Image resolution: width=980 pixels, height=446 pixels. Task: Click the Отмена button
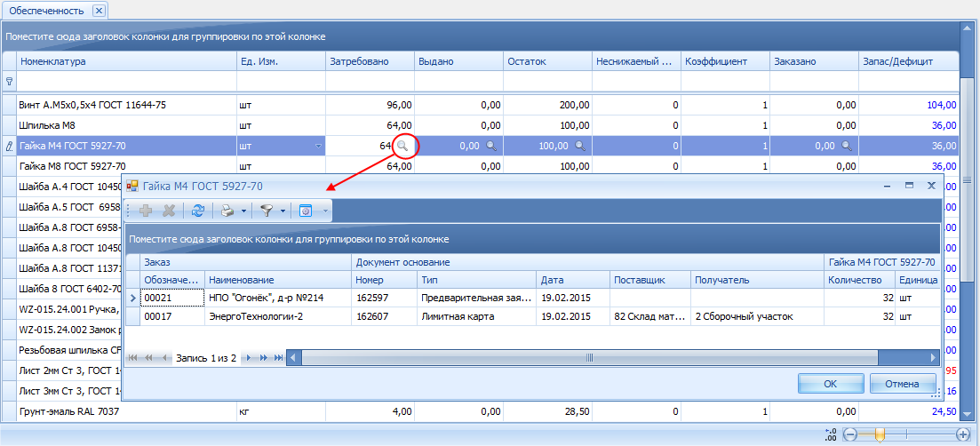pos(902,384)
